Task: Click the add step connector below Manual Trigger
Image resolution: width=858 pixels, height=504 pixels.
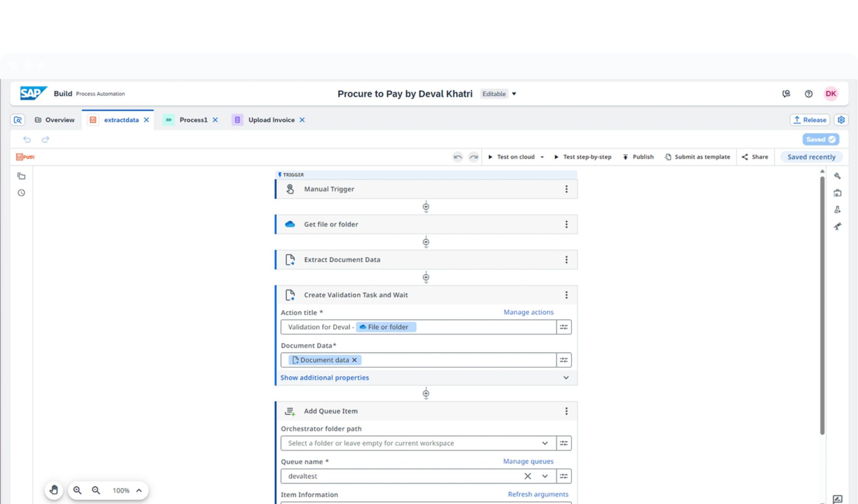Action: pos(426,207)
